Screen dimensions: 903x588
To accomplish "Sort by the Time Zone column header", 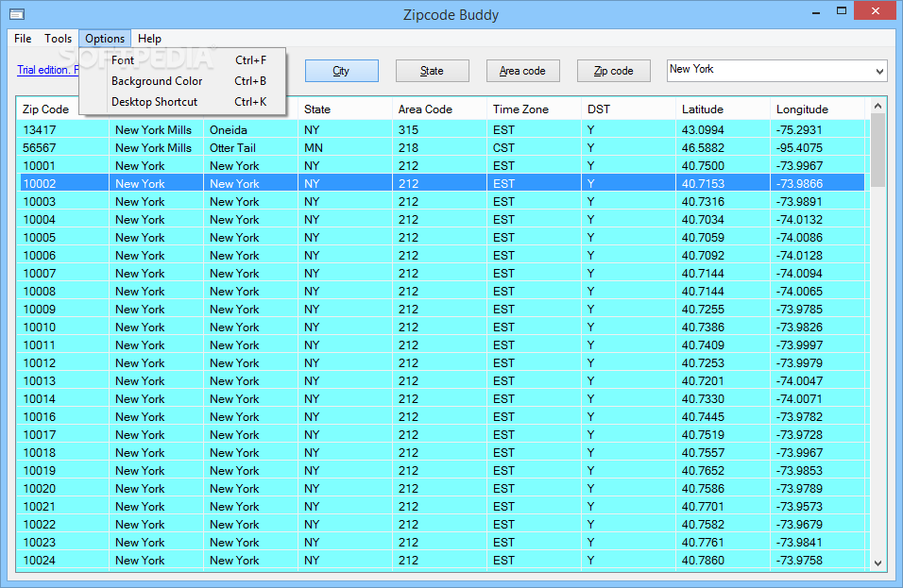I will pyautogui.click(x=534, y=109).
